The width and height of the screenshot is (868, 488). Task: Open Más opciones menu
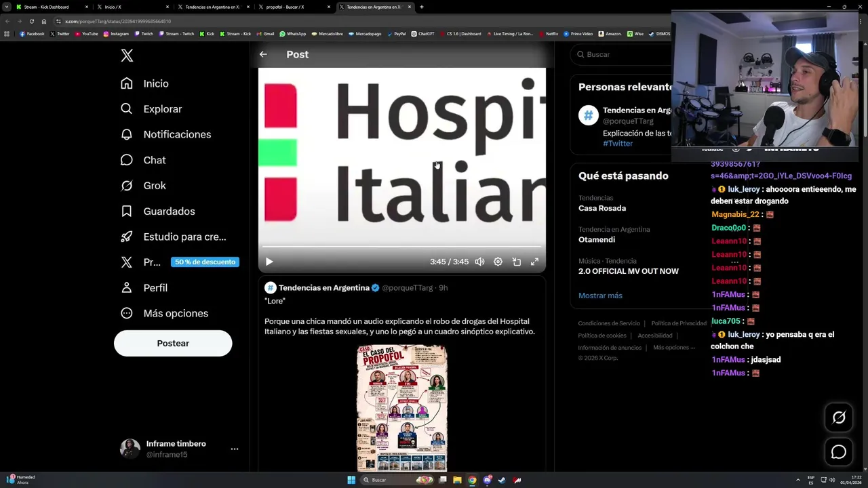[164, 313]
